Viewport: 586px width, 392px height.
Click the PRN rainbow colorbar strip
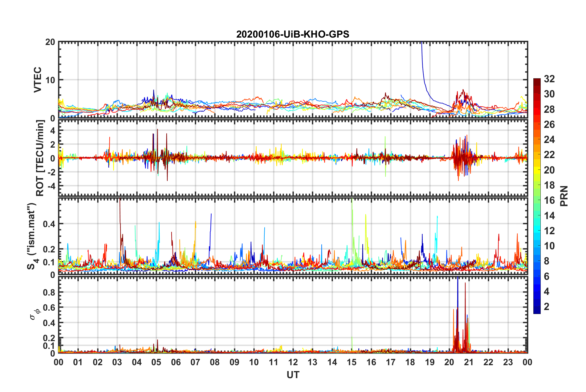pos(537,196)
